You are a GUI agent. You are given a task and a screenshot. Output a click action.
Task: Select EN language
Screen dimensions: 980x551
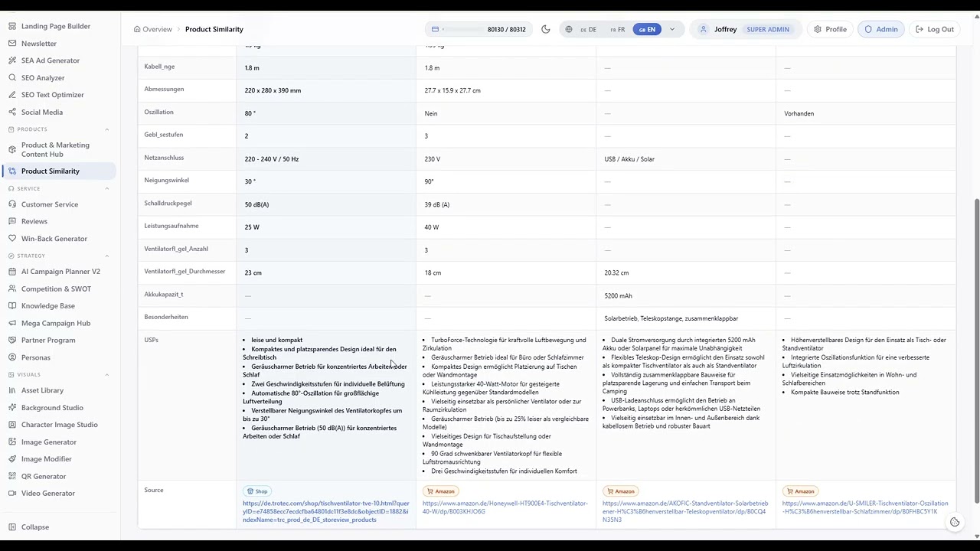point(647,30)
